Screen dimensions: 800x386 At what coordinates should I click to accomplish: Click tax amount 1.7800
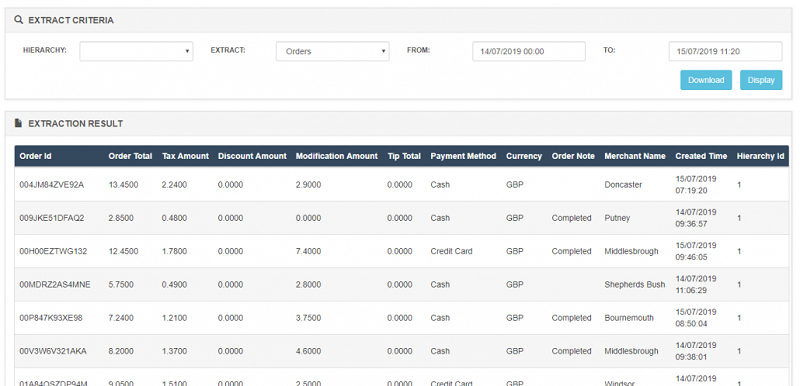point(174,251)
